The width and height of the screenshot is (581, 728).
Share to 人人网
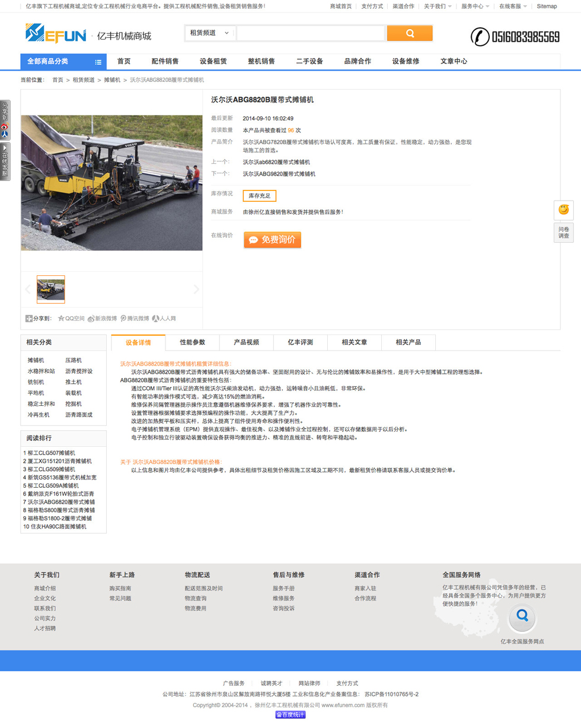tap(164, 319)
